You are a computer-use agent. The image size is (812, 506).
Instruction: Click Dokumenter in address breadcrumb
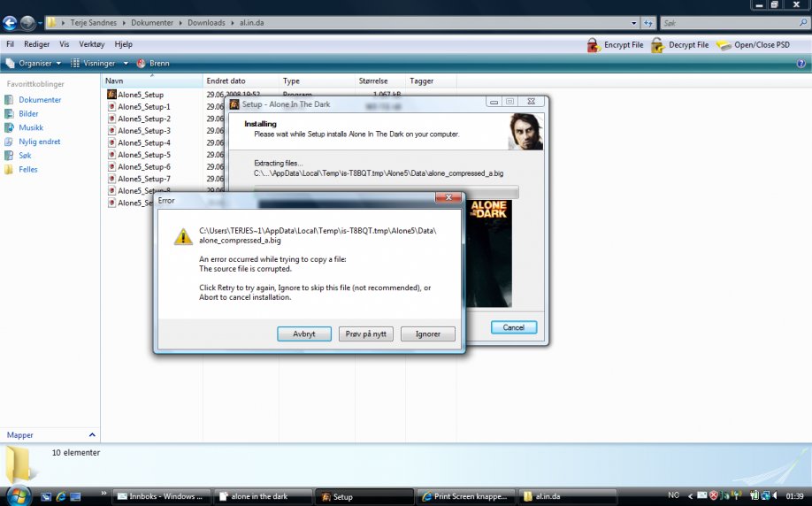coord(152,23)
